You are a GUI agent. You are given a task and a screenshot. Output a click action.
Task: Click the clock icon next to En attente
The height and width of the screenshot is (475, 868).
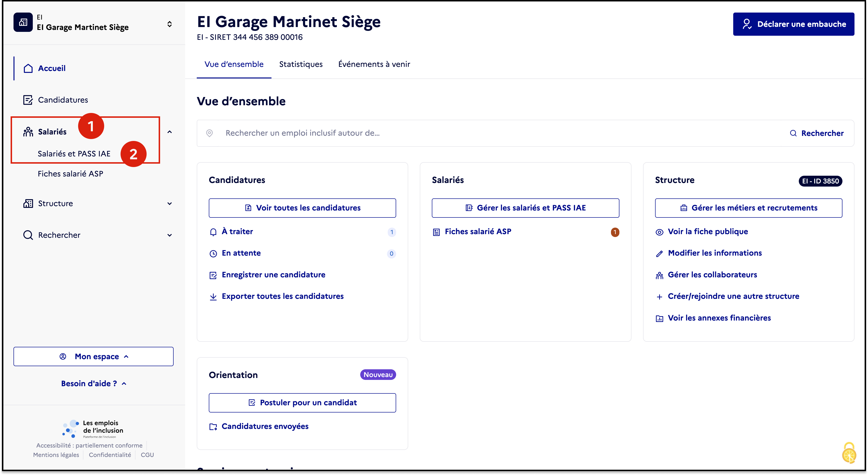pos(213,254)
